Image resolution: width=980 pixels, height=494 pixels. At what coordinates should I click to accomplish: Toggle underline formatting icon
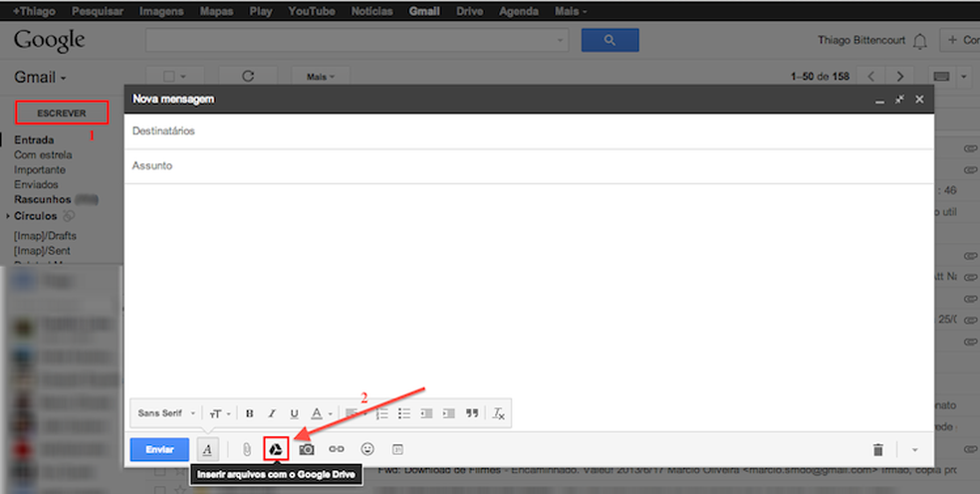[x=295, y=413]
